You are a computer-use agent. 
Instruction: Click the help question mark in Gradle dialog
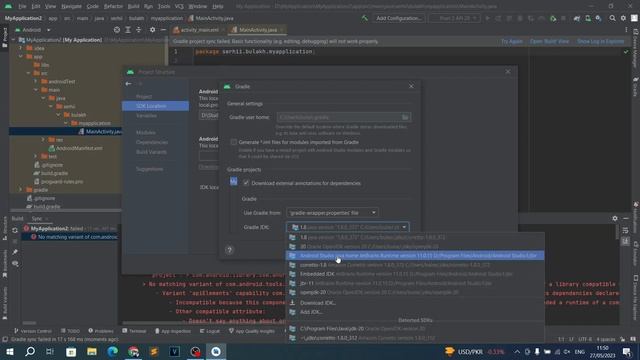coord(229,250)
